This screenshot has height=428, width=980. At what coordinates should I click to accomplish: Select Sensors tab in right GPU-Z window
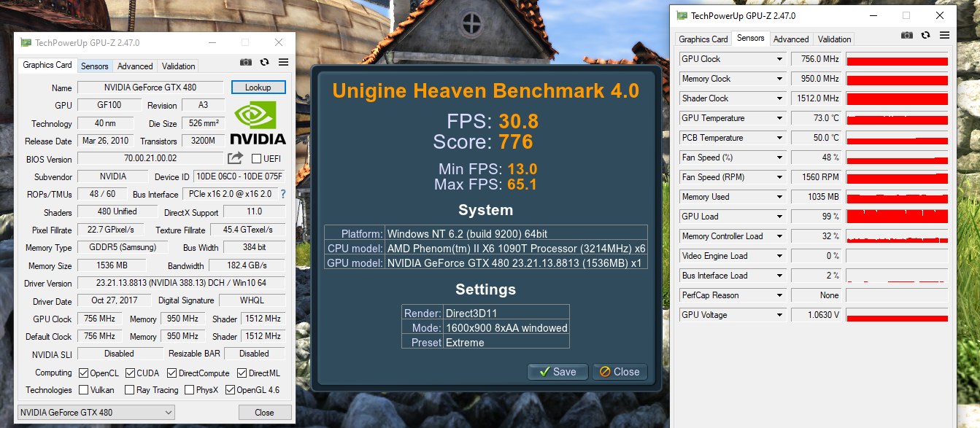[751, 38]
